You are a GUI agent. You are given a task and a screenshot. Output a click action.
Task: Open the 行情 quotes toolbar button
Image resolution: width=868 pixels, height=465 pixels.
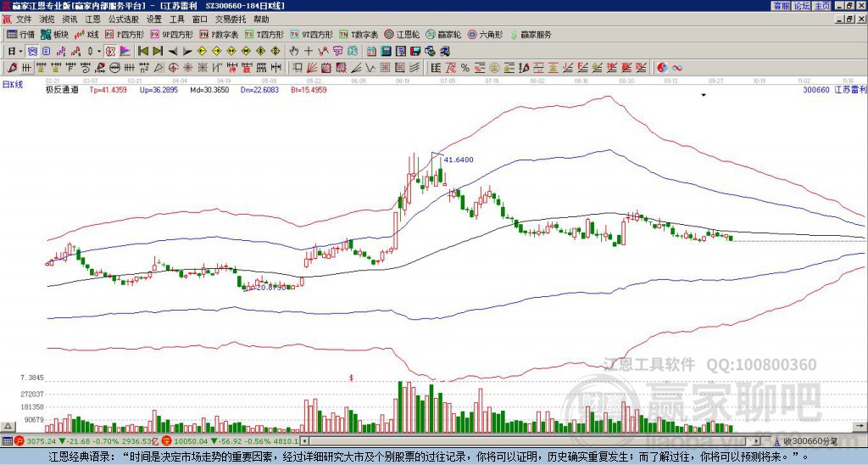20,34
